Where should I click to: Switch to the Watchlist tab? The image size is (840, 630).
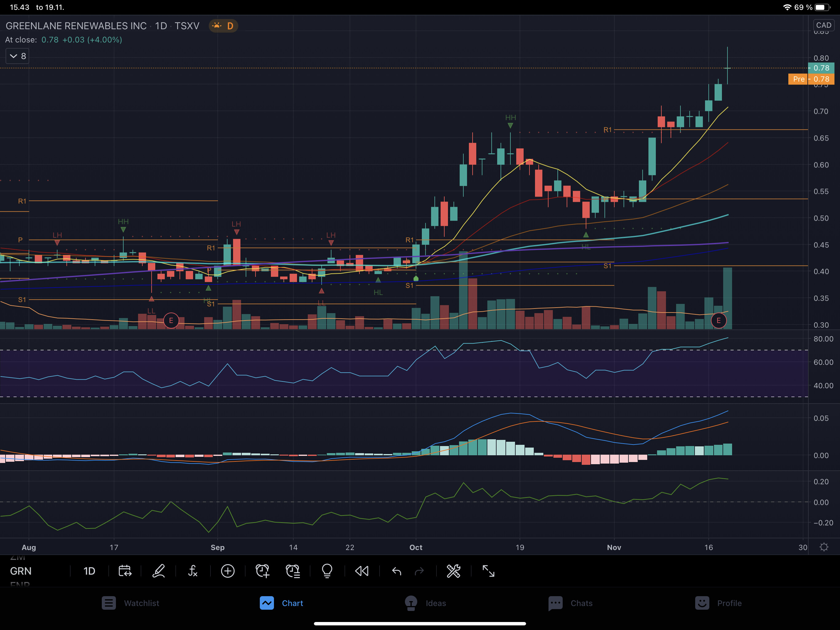131,603
